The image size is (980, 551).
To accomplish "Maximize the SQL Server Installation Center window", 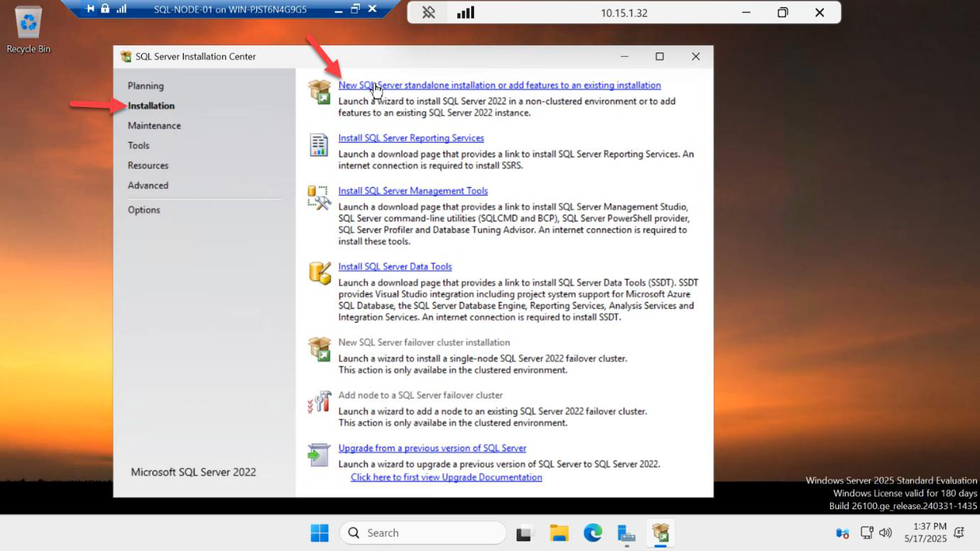I will tap(659, 57).
